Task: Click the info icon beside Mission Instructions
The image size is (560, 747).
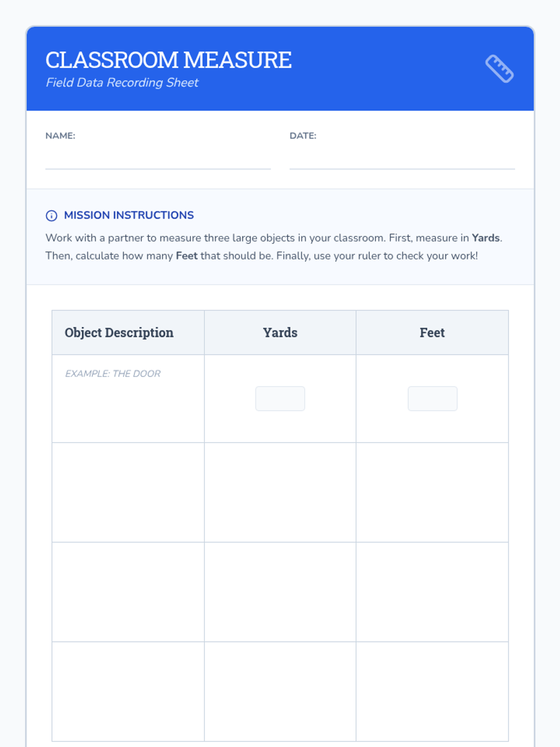Action: (x=51, y=216)
